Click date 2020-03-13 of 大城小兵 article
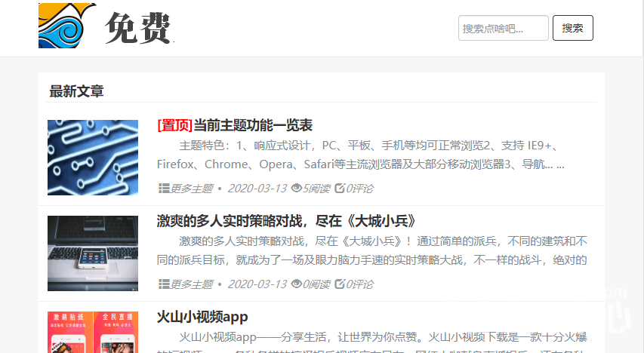This screenshot has height=353, width=644. point(257,284)
